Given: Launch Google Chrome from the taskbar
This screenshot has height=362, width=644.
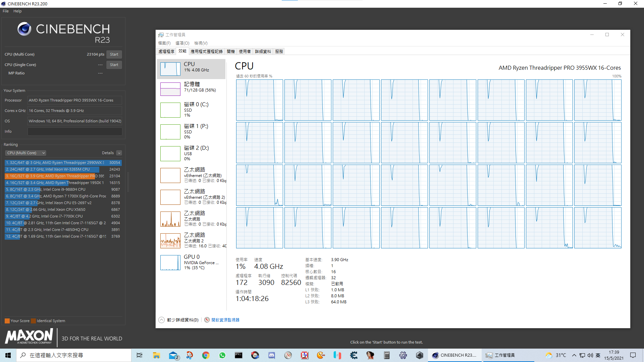Looking at the screenshot, I should click(x=206, y=355).
